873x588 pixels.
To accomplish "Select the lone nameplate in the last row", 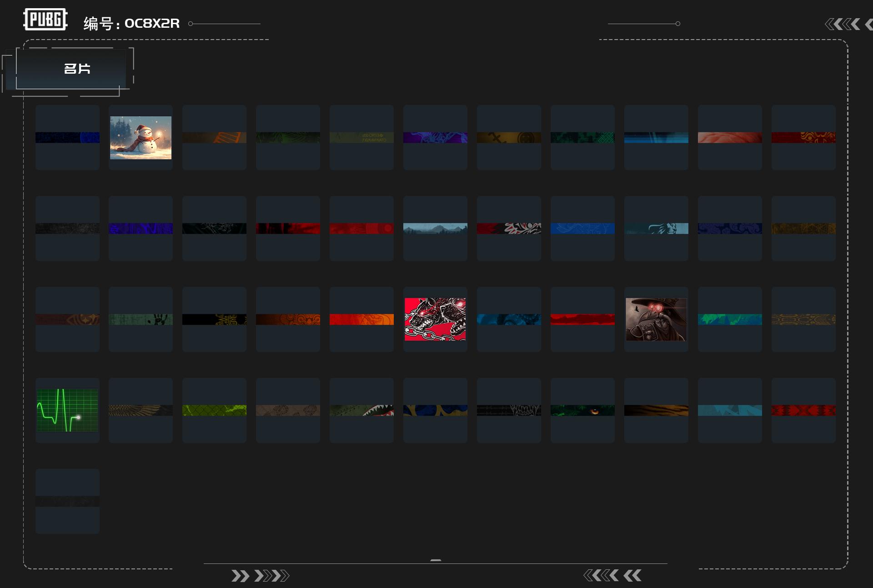I will coord(67,501).
